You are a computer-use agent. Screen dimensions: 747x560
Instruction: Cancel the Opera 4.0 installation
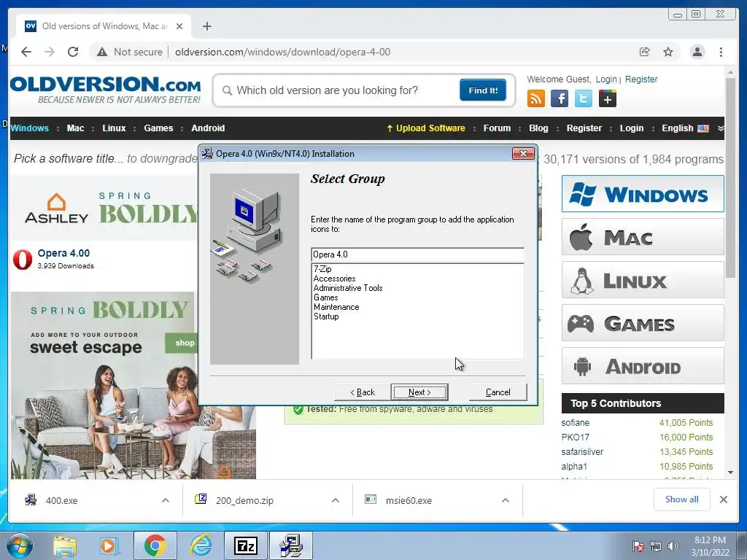click(498, 392)
